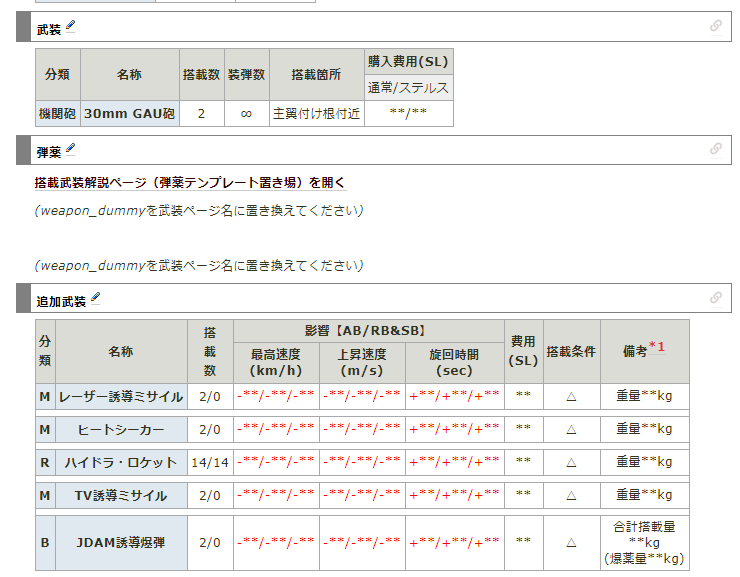Click the 14/14 load count cell

point(210,462)
